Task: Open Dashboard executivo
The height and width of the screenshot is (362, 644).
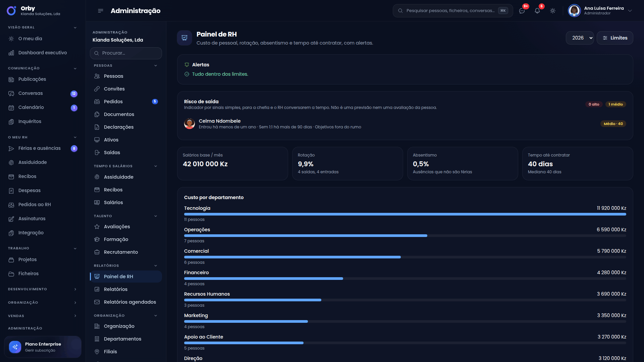Action: (43, 53)
